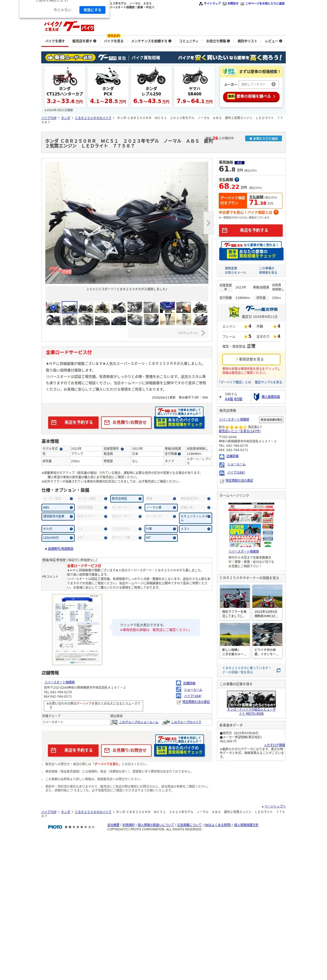Expand レビュー menu

click(273, 41)
